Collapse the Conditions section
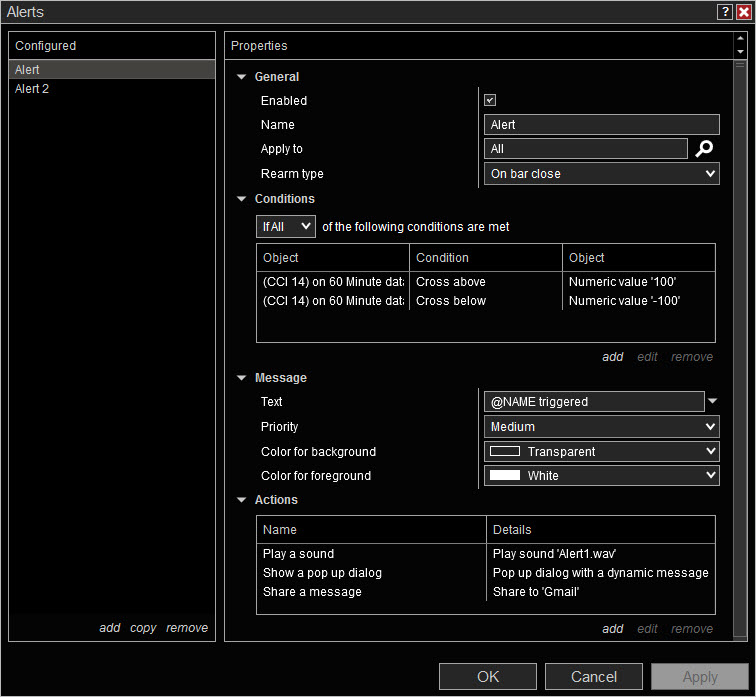Image resolution: width=756 pixels, height=697 pixels. tap(241, 199)
